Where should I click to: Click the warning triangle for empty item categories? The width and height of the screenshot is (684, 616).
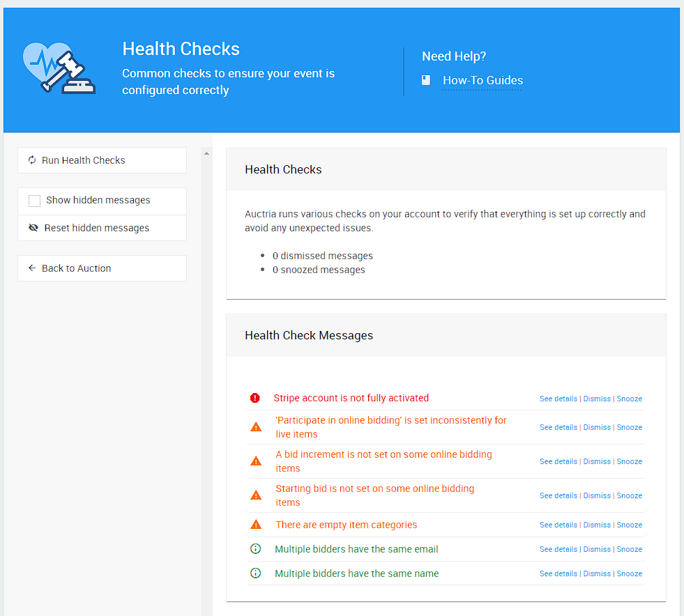point(256,525)
